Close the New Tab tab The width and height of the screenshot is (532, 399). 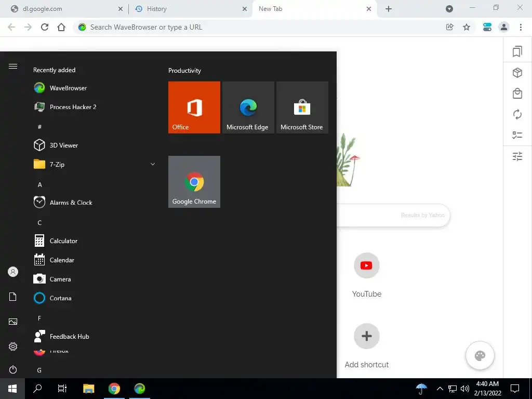[x=369, y=9]
